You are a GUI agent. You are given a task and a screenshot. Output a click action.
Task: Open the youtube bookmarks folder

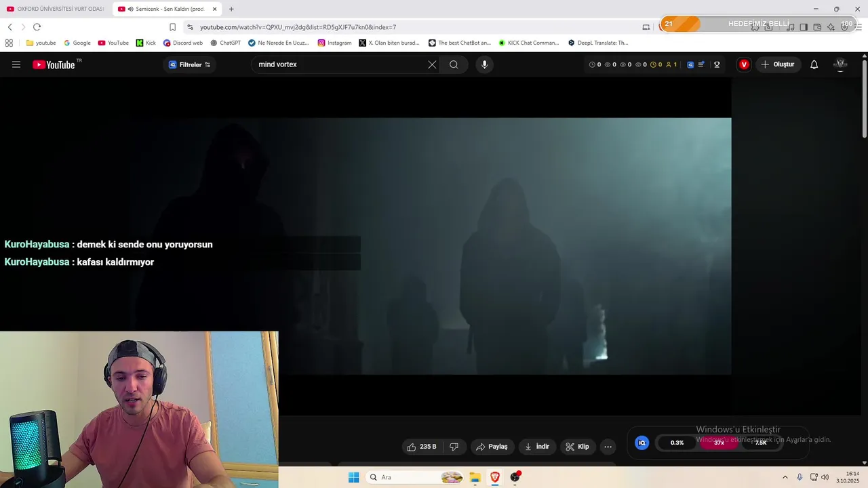41,43
